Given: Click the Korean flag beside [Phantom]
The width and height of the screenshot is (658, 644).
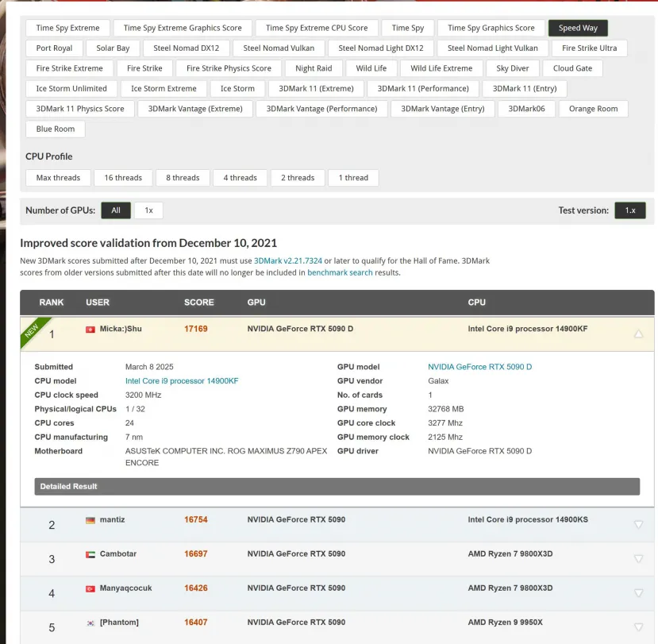Looking at the screenshot, I should [90, 623].
